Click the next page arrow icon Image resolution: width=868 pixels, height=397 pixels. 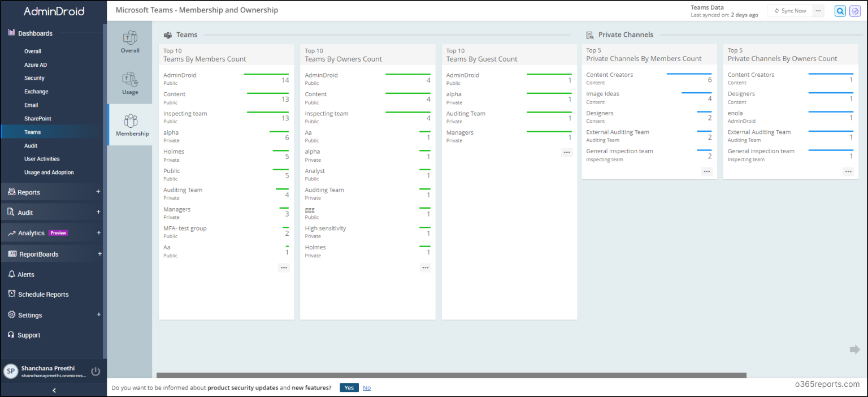[x=854, y=350]
